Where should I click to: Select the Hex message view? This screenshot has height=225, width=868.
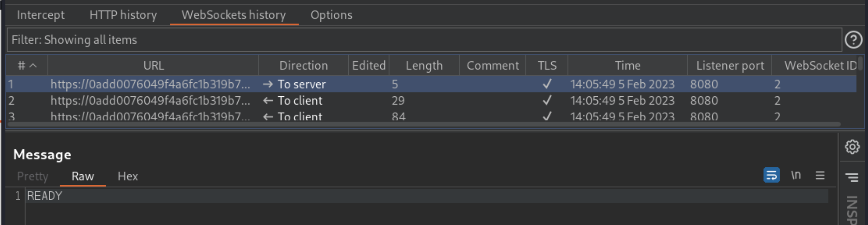coord(128,176)
